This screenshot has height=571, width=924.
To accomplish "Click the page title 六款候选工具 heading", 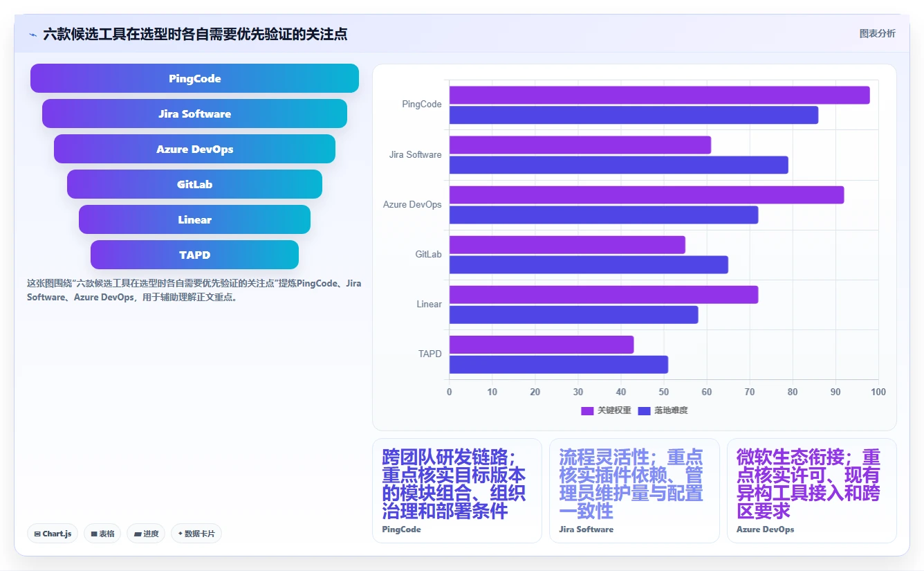I will (x=195, y=34).
